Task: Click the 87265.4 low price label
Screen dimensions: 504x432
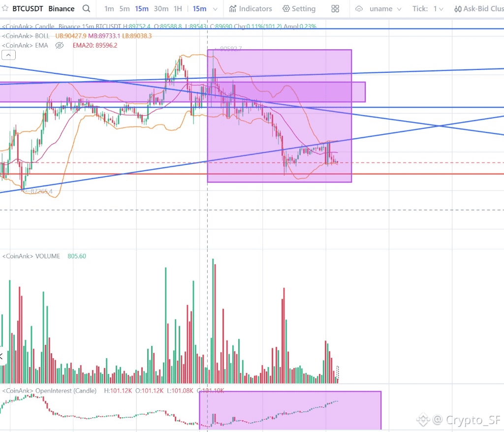Action: pos(41,191)
